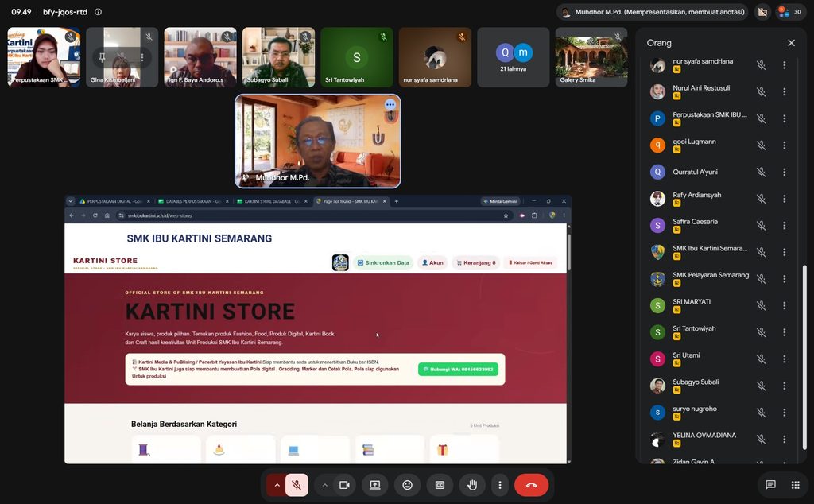Image resolution: width=814 pixels, height=504 pixels.
Task: Open more options for SMK Pelayaran Semarang
Action: tap(784, 279)
